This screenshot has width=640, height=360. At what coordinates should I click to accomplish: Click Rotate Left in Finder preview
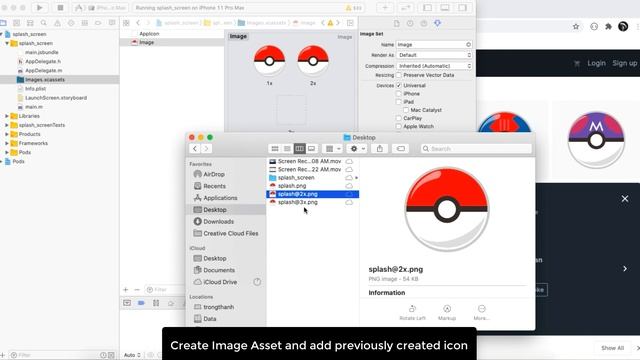coord(412,312)
